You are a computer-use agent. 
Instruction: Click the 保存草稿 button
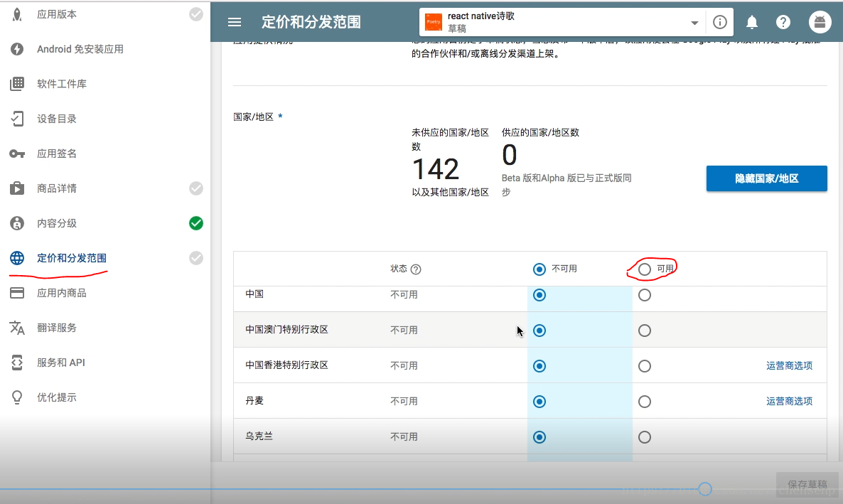point(807,485)
